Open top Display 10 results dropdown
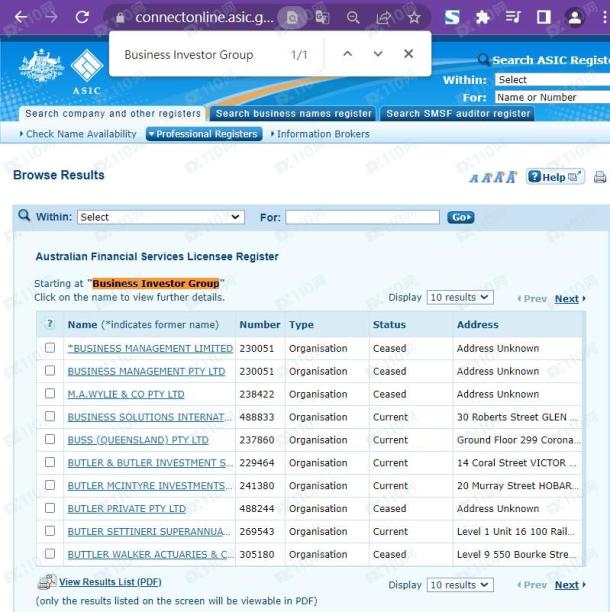Viewport: 610px width, 612px height. 460,297
